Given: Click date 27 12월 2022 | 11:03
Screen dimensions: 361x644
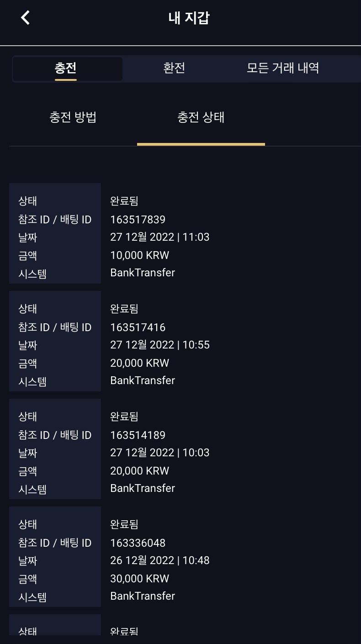Looking at the screenshot, I should [x=159, y=237].
